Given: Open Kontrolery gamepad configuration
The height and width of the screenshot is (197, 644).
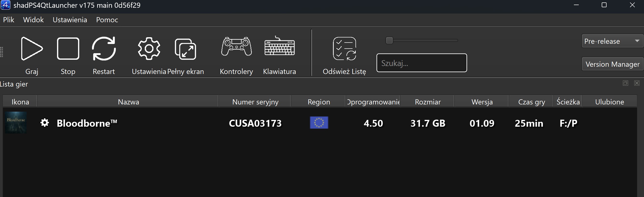Looking at the screenshot, I should coord(236,46).
